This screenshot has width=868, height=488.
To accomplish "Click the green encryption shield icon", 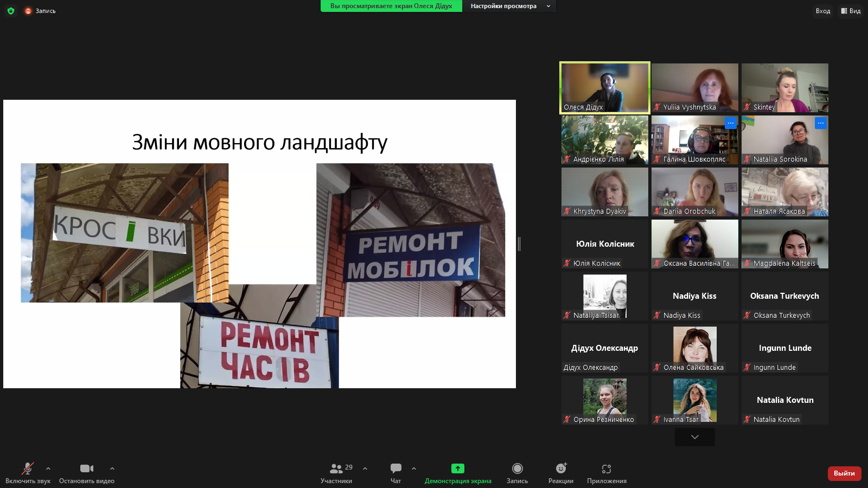I will click(11, 11).
